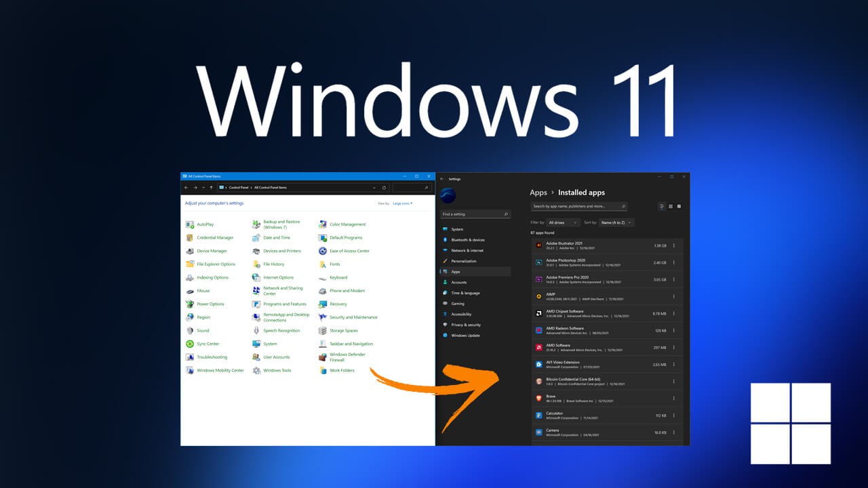Select Privacy & security in Settings
The image size is (868, 488).
tap(475, 325)
